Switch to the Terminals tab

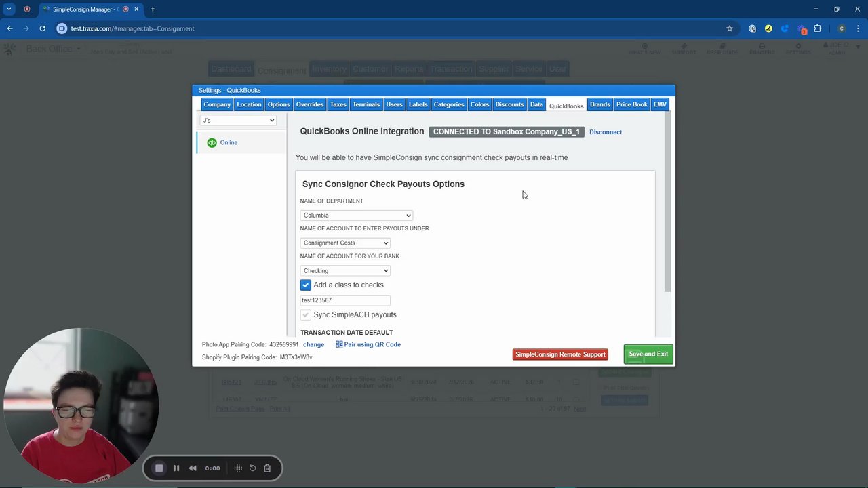tap(366, 104)
